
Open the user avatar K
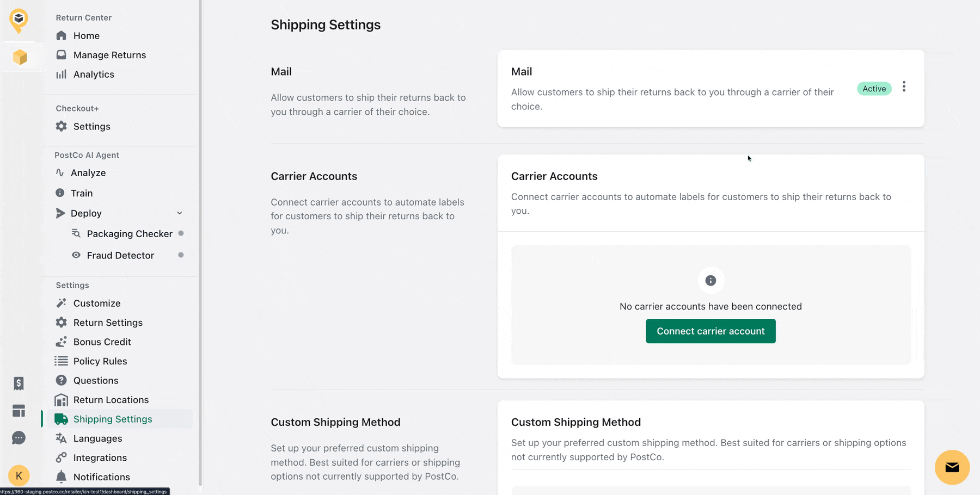click(x=19, y=476)
